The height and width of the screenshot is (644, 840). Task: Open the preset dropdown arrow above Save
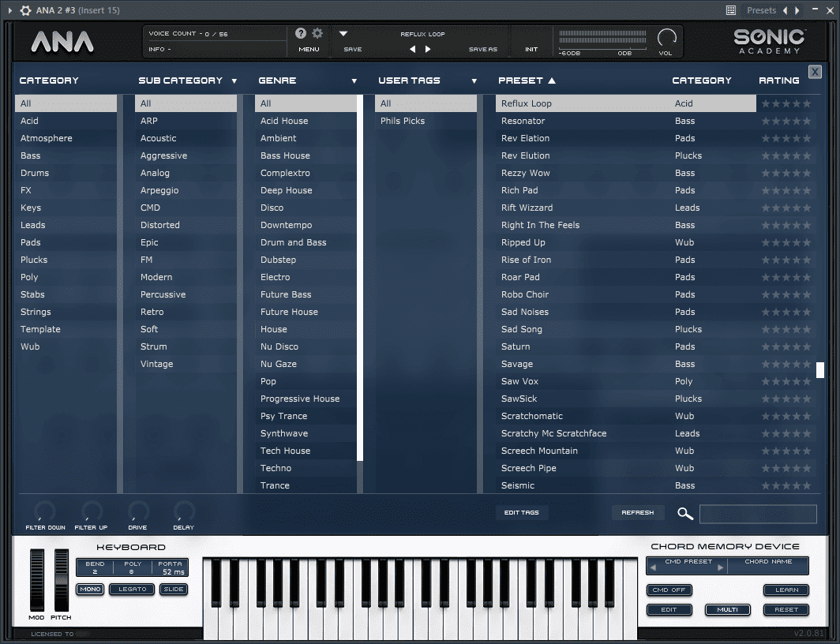343,33
